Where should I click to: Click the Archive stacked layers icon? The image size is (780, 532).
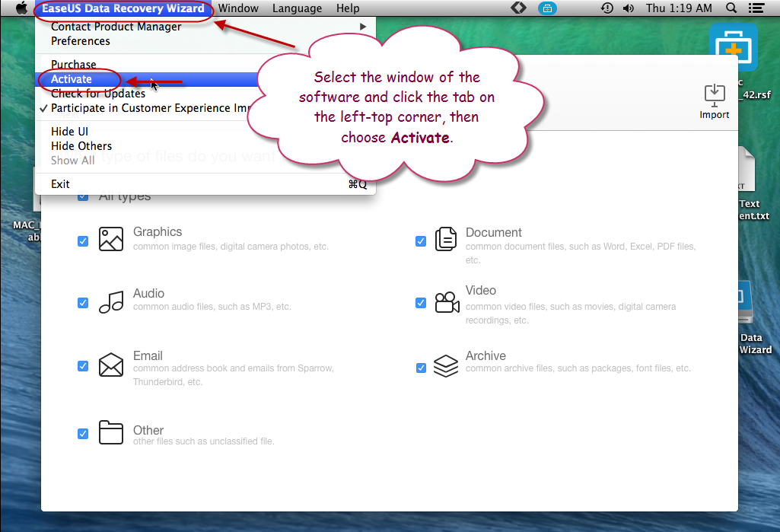tap(446, 366)
